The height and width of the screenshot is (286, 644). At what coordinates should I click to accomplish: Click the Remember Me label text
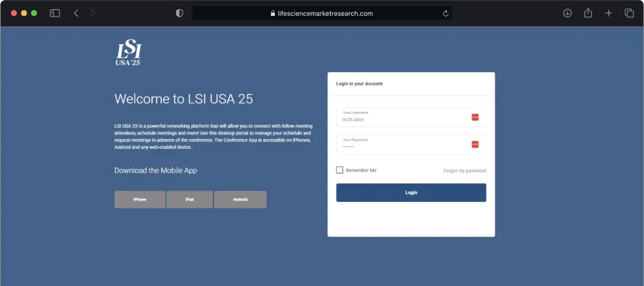361,170
